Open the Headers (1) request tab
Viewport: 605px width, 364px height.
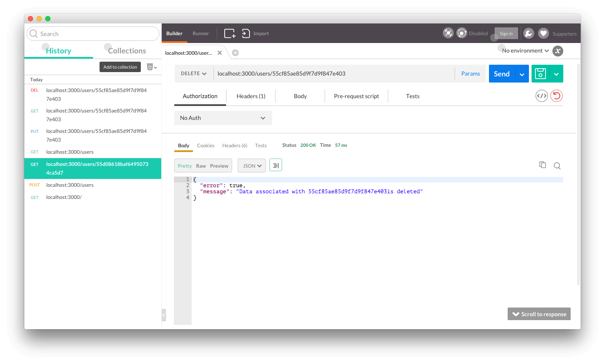tap(251, 96)
